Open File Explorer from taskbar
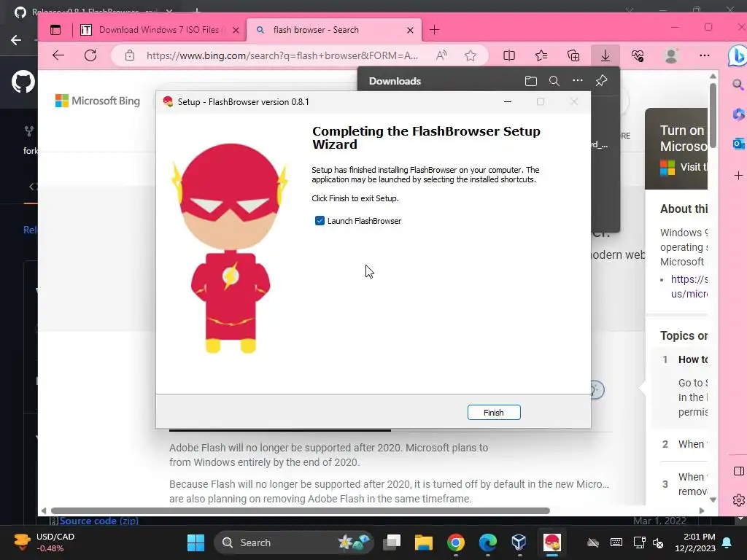Viewport: 747px width, 560px height. pyautogui.click(x=424, y=542)
